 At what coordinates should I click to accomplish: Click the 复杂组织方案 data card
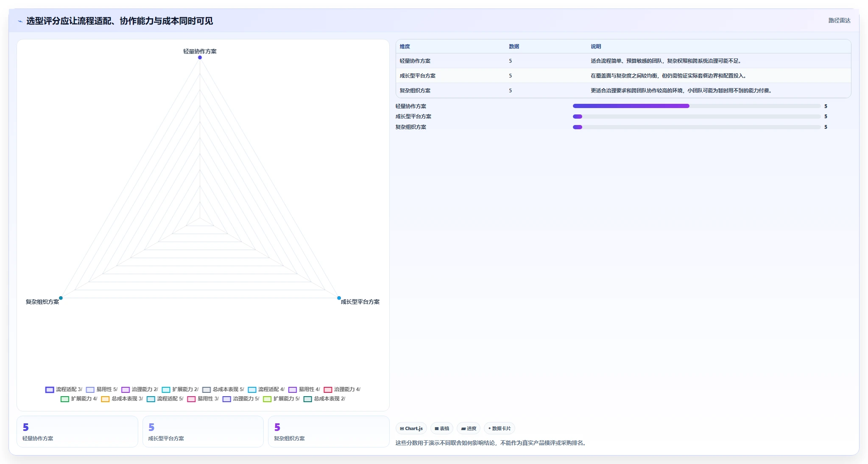pyautogui.click(x=329, y=431)
